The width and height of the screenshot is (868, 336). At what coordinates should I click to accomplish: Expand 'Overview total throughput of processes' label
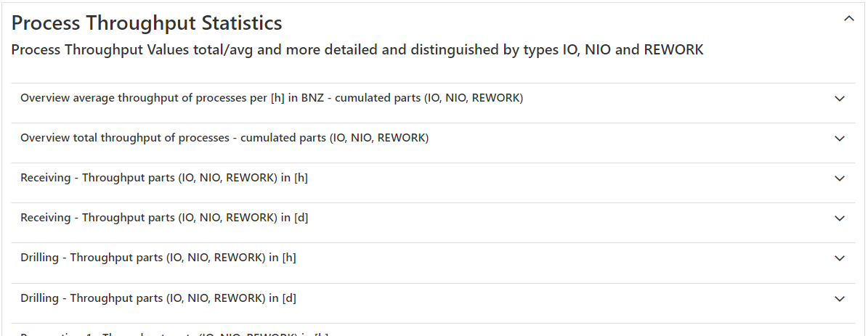tap(224, 138)
